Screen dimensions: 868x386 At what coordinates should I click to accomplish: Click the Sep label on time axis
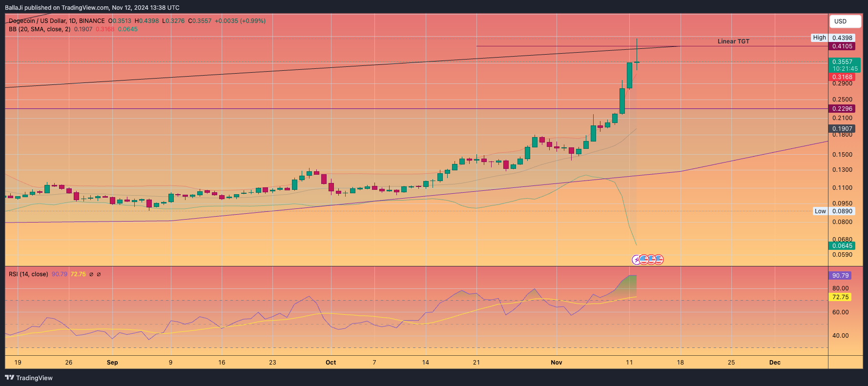(112, 363)
